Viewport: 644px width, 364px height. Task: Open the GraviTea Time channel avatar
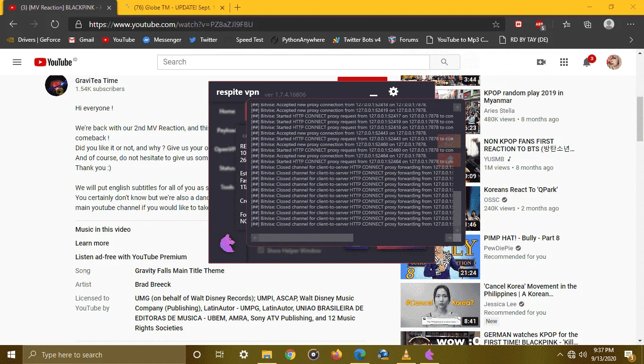(56, 85)
